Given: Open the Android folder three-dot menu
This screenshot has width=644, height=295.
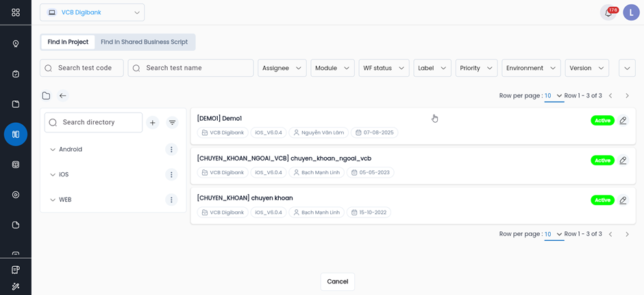Looking at the screenshot, I should coord(171,150).
